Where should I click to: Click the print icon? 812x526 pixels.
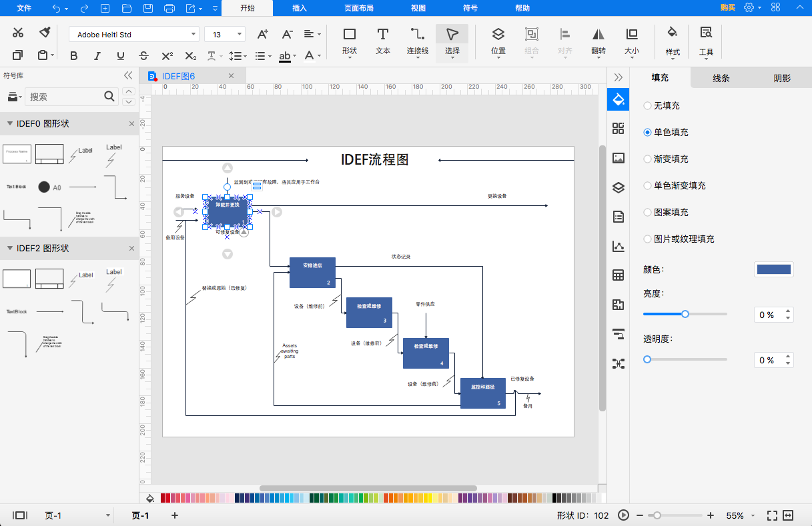[x=169, y=8]
